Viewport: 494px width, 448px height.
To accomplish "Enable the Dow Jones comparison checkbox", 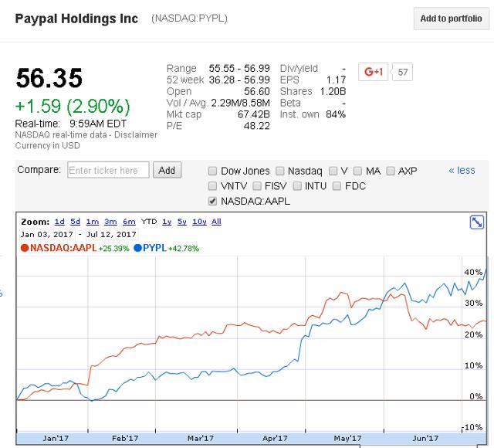I will pyautogui.click(x=213, y=171).
